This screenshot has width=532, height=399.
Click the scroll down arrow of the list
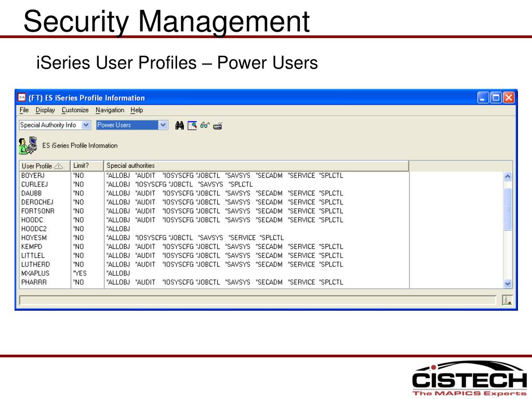[x=508, y=284]
